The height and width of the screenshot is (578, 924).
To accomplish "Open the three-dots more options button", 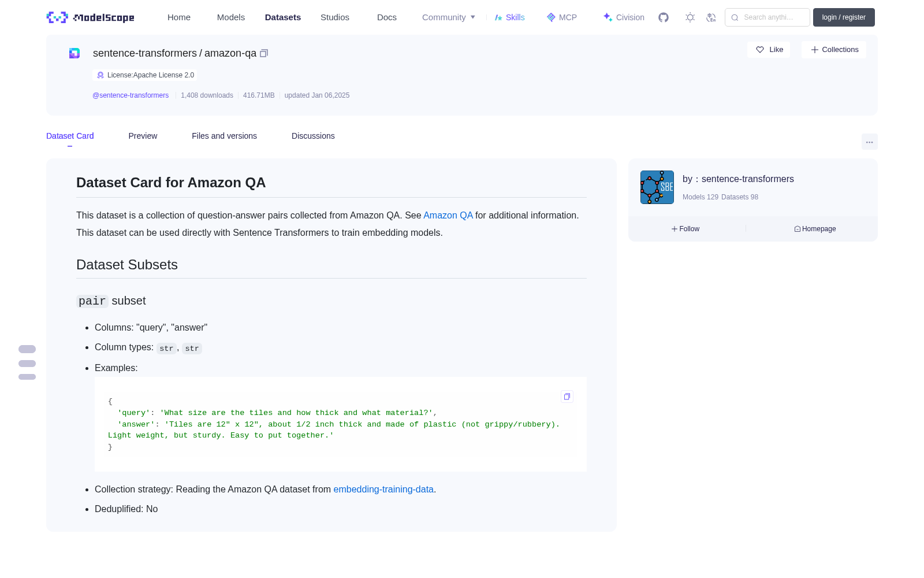I will [869, 142].
